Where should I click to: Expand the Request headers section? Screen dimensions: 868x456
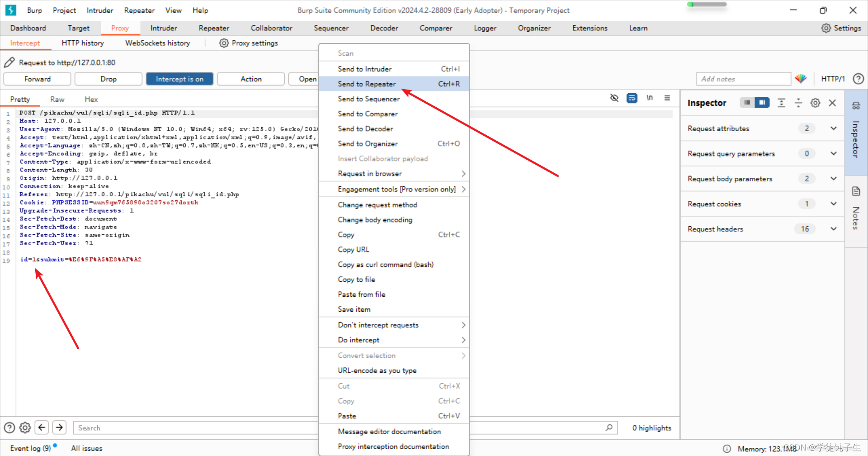point(833,229)
